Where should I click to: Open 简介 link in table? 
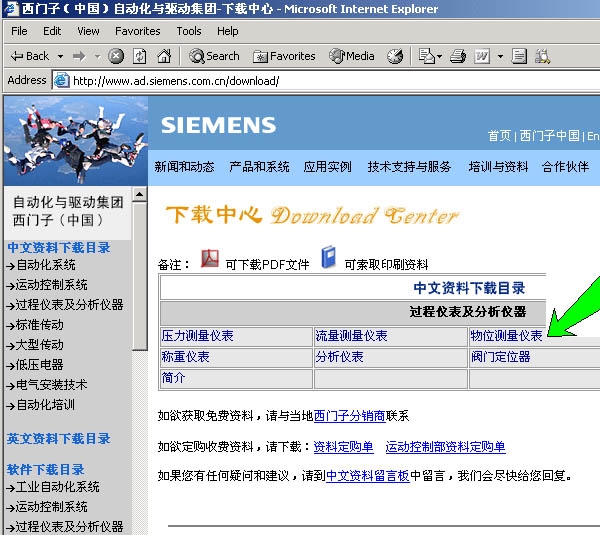pyautogui.click(x=173, y=378)
